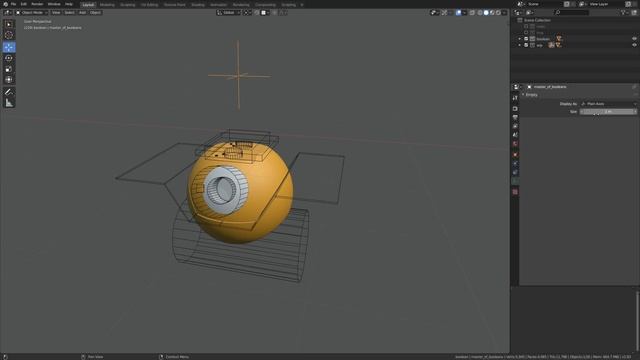Select the Move tool
The image size is (640, 360).
(x=9, y=47)
